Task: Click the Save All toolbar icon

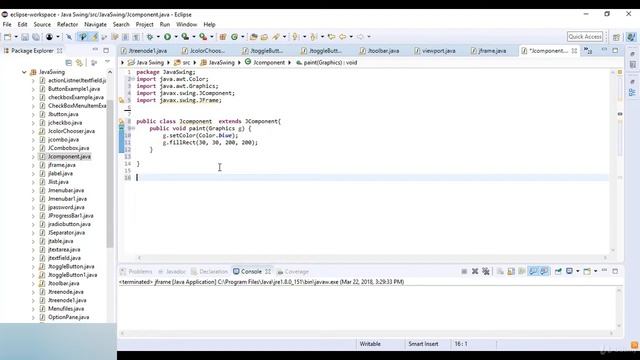Action: pyautogui.click(x=36, y=37)
